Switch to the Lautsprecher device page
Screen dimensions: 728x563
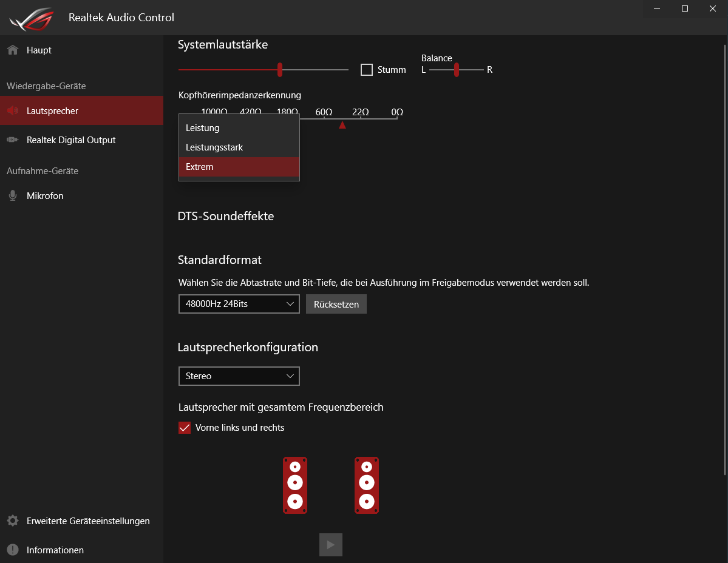82,110
